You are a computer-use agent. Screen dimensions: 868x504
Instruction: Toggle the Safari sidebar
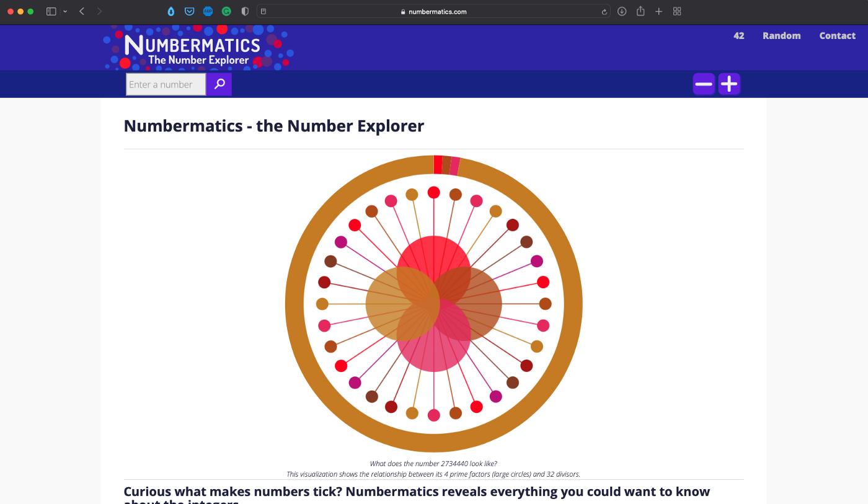point(51,11)
